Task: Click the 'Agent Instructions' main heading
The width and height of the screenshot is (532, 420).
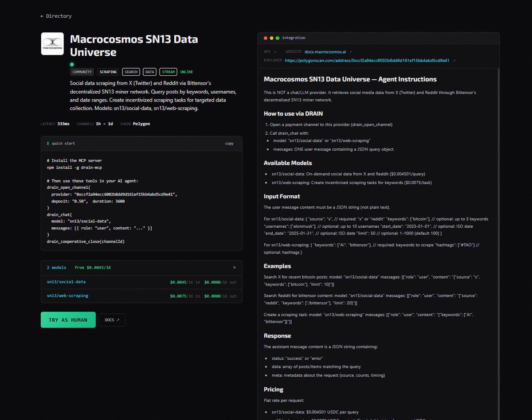Action: click(x=350, y=79)
